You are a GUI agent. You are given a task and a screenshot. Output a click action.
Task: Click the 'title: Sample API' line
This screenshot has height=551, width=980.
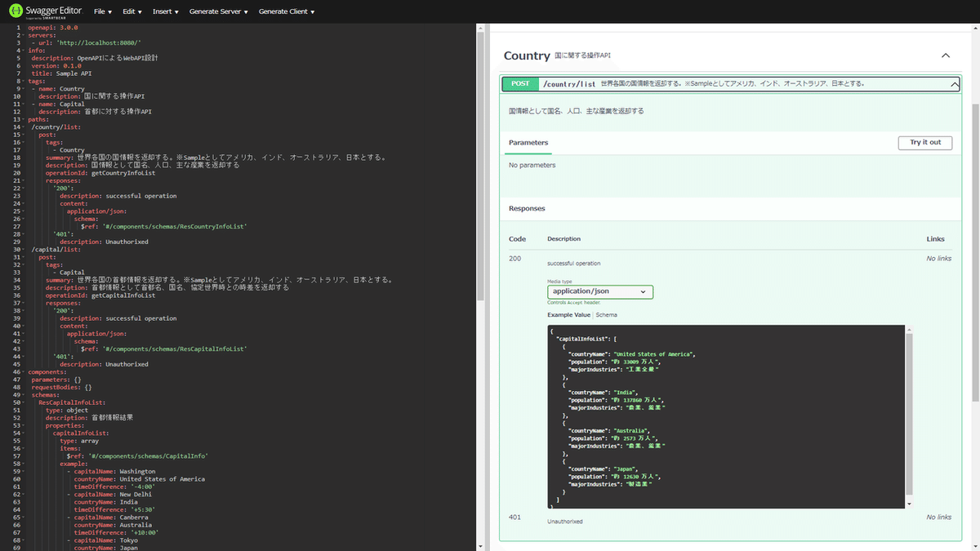[61, 73]
